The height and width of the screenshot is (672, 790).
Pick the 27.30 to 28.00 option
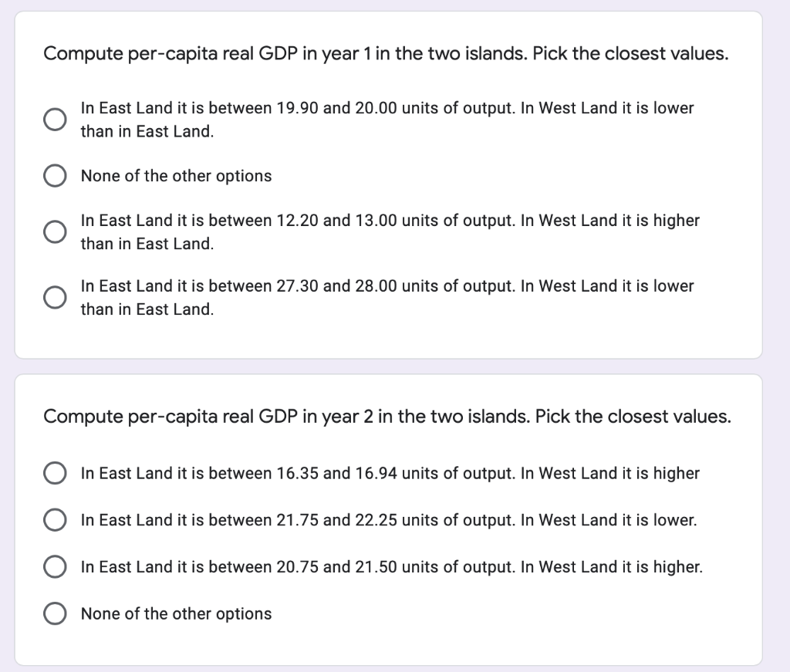(54, 297)
